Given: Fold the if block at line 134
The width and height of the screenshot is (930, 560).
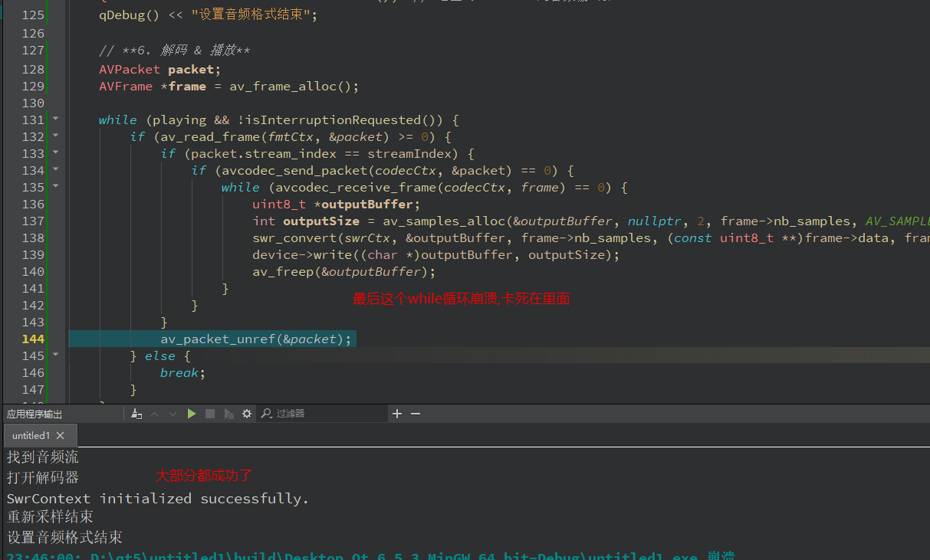Looking at the screenshot, I should [x=55, y=170].
